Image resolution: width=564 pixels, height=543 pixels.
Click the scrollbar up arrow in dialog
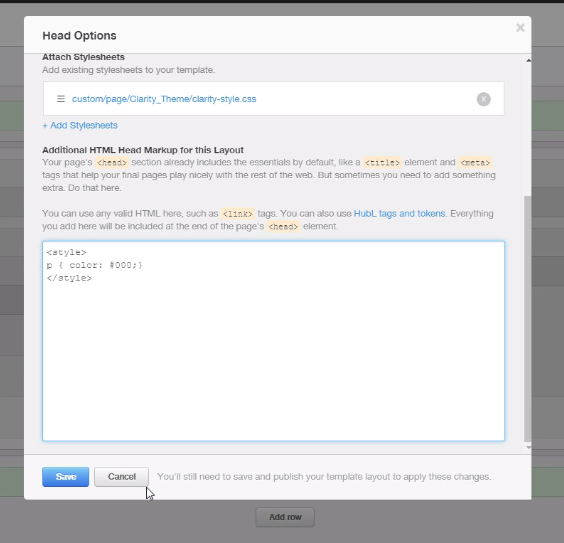[x=528, y=60]
